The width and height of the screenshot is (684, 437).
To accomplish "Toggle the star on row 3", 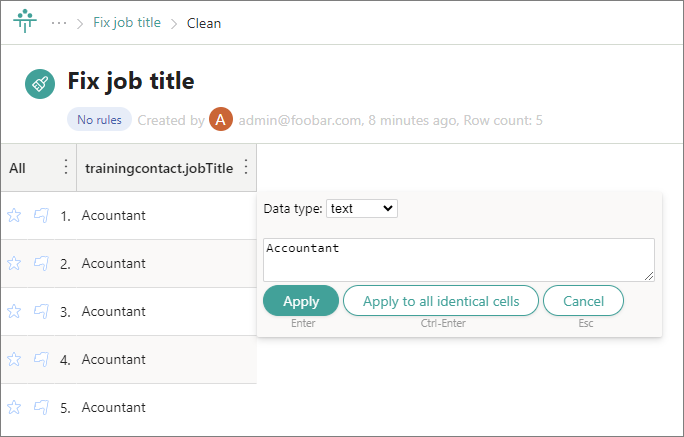I will (14, 311).
